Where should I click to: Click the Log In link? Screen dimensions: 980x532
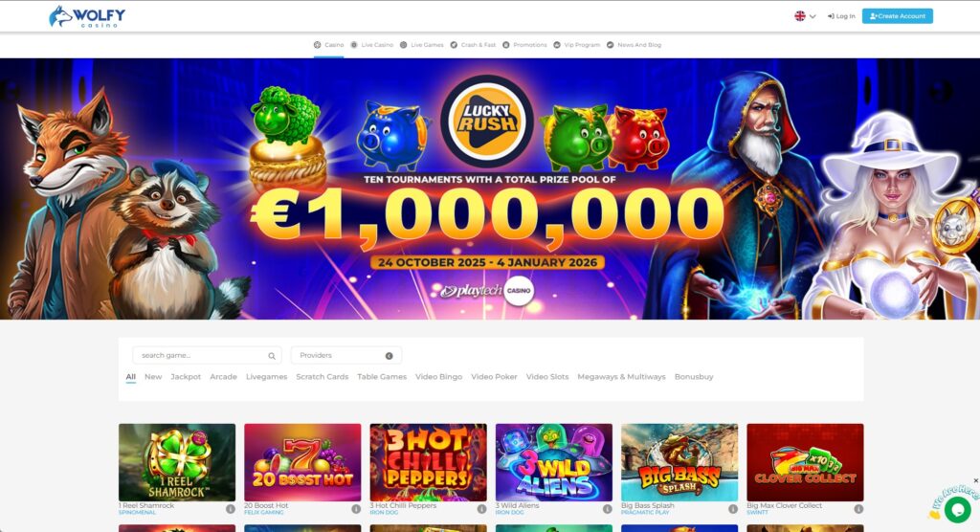point(841,16)
